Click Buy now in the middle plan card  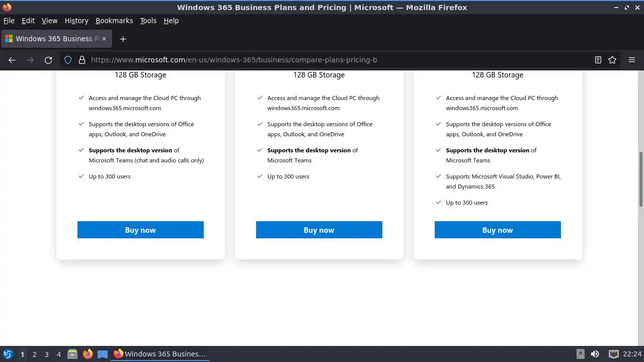[x=319, y=230]
